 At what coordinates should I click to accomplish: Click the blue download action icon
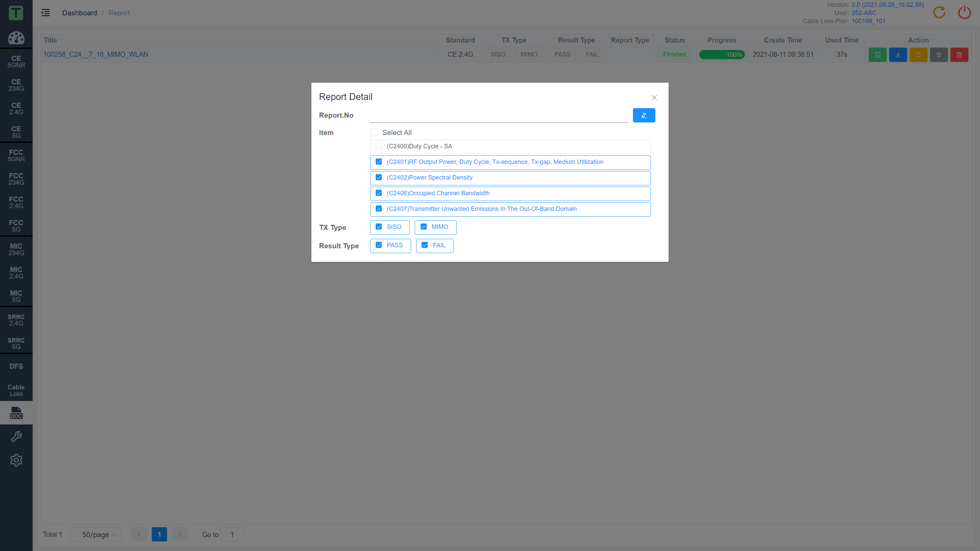[898, 55]
